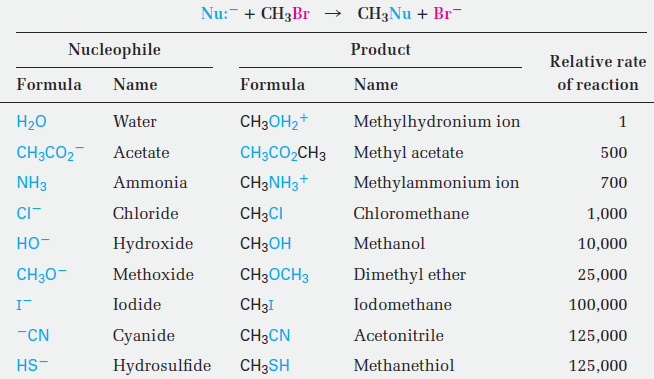The height and width of the screenshot is (379, 654).
Task: Click the Relative rate of reaction header
Action: pyautogui.click(x=598, y=73)
